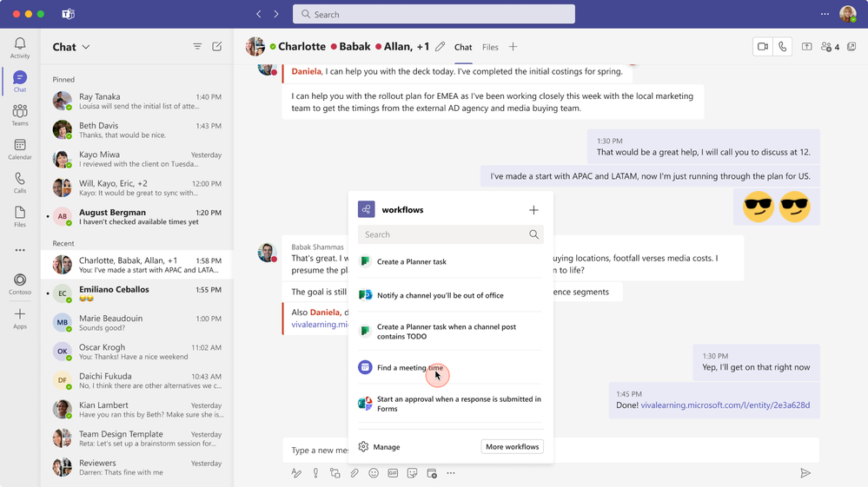The width and height of the screenshot is (868, 487).
Task: Open the emoji picker
Action: pos(374,473)
